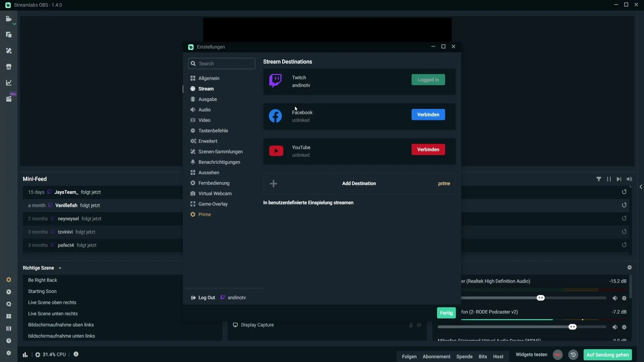
Task: Click Add Destination prime row
Action: [359, 183]
